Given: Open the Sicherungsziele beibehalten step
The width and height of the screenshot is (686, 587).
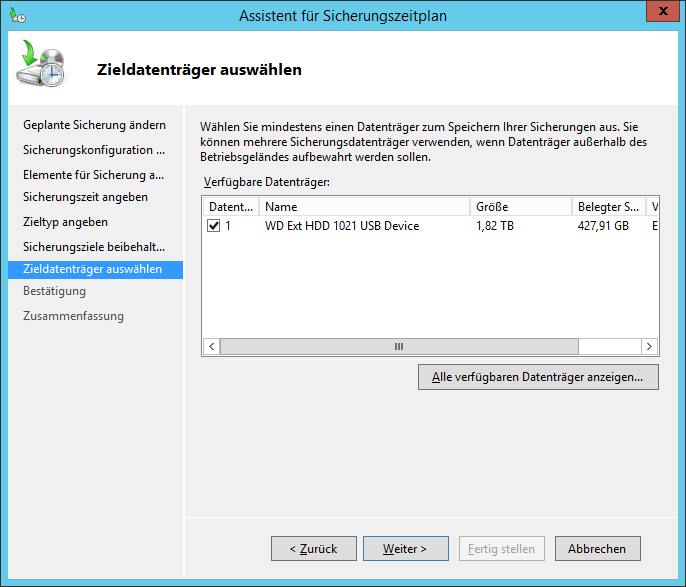Looking at the screenshot, I should [94, 247].
